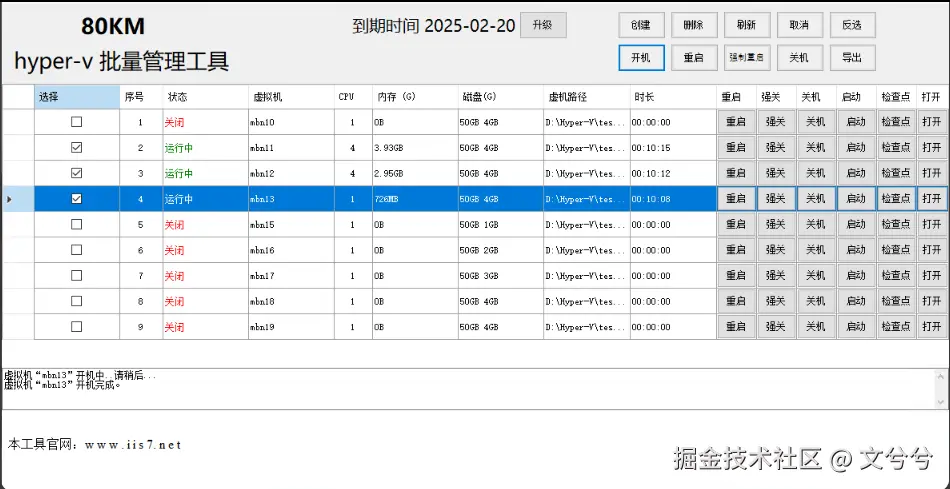Click the 3.93GB memory cell

pyautogui.click(x=415, y=148)
